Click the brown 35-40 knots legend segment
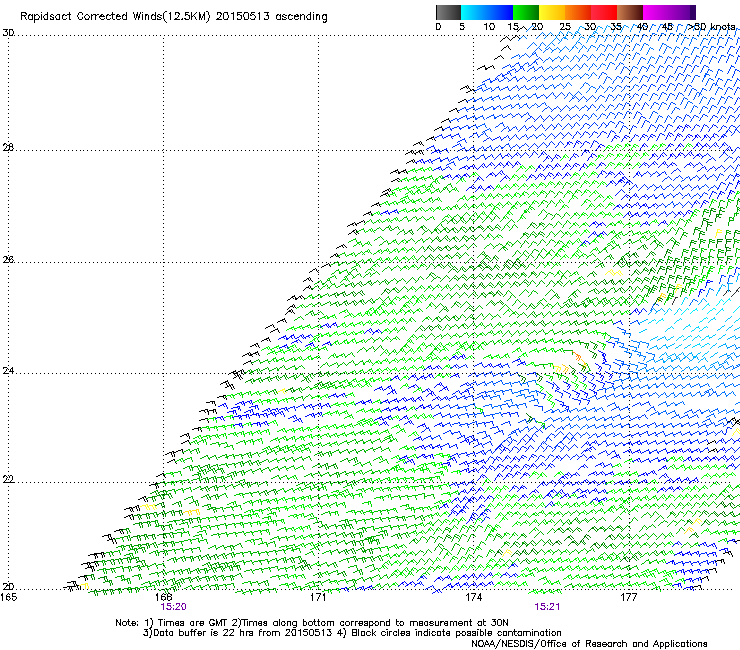Screen dimensions: 740x650 (630, 12)
